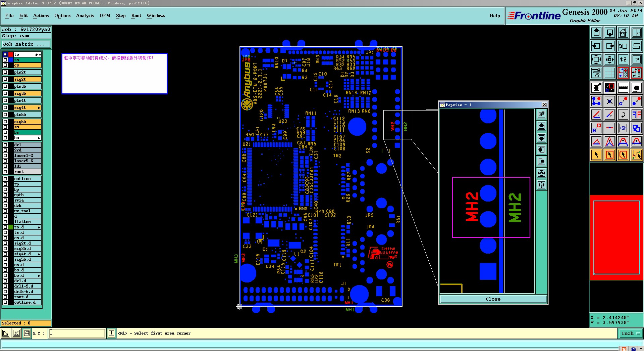
Task: Open the graphic control tools icon
Action: pyautogui.click(x=596, y=73)
